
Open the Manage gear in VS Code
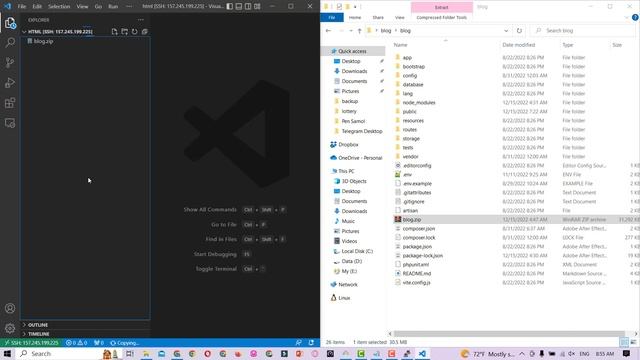(10, 328)
